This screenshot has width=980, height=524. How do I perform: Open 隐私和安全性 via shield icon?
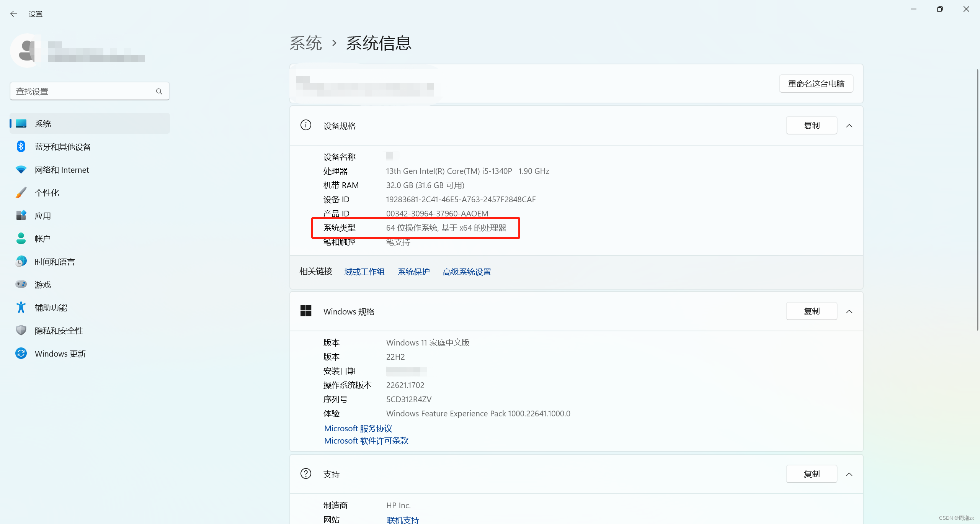pyautogui.click(x=21, y=330)
